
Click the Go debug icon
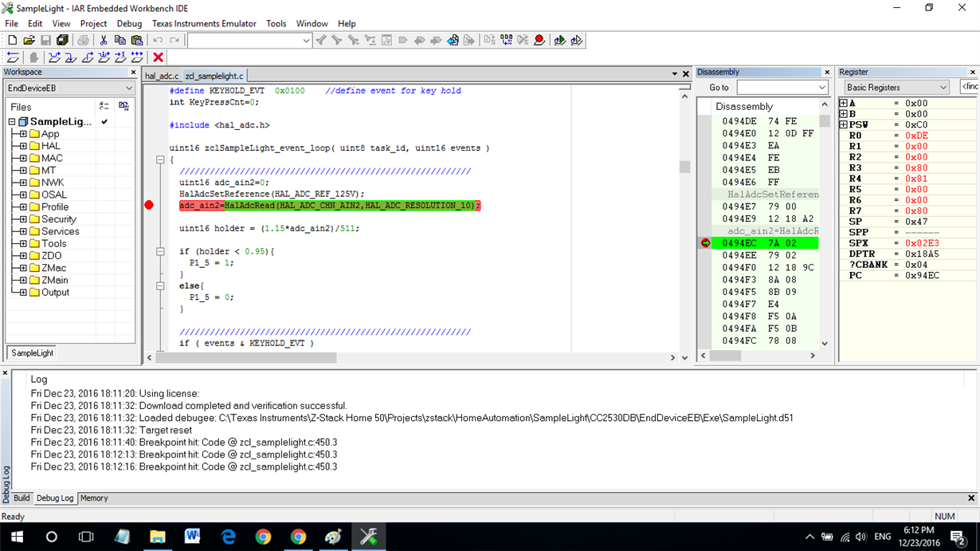(137, 57)
